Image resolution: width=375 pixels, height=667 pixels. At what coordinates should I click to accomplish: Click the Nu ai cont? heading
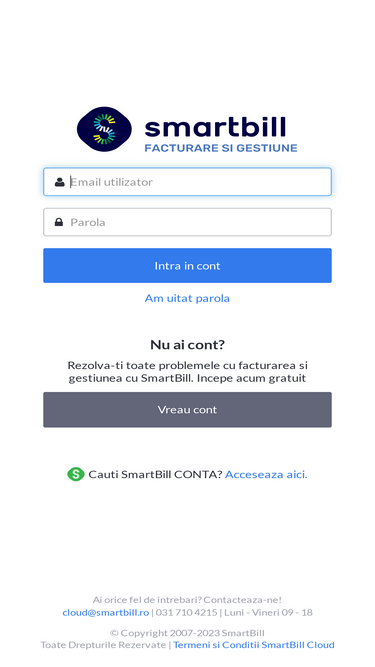tap(188, 345)
